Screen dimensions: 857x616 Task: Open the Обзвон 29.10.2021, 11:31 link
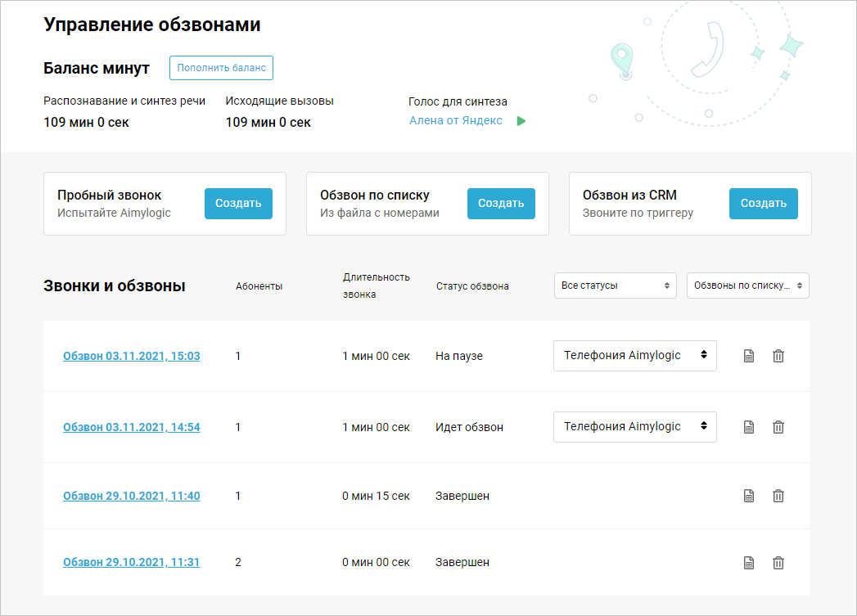[131, 563]
